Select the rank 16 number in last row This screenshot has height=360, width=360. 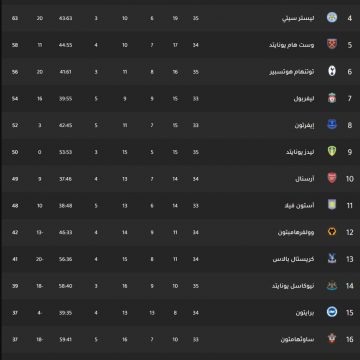(x=349, y=339)
